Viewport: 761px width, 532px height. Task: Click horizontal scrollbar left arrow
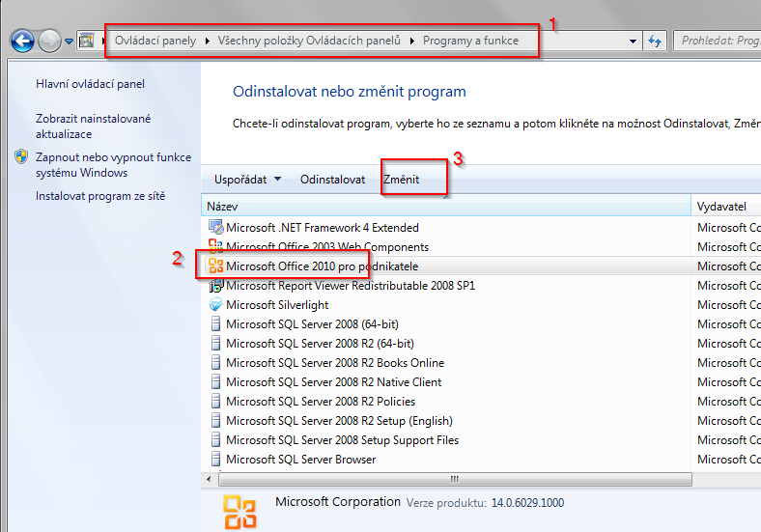[210, 480]
